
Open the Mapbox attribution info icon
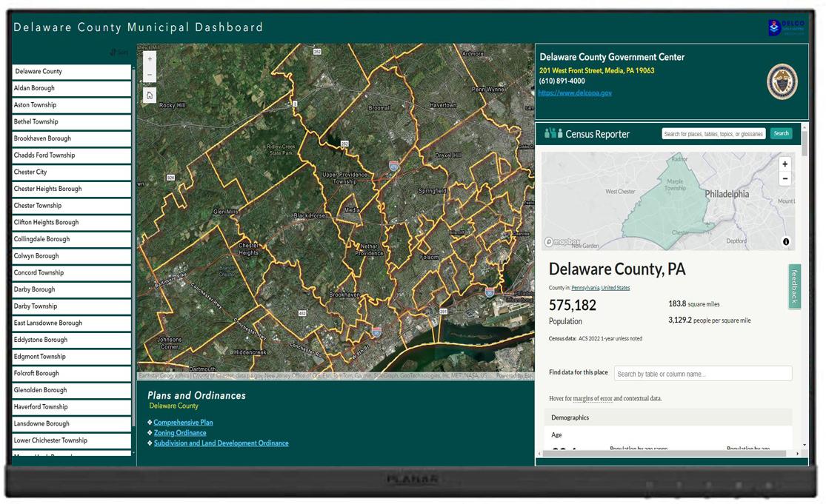coord(786,241)
